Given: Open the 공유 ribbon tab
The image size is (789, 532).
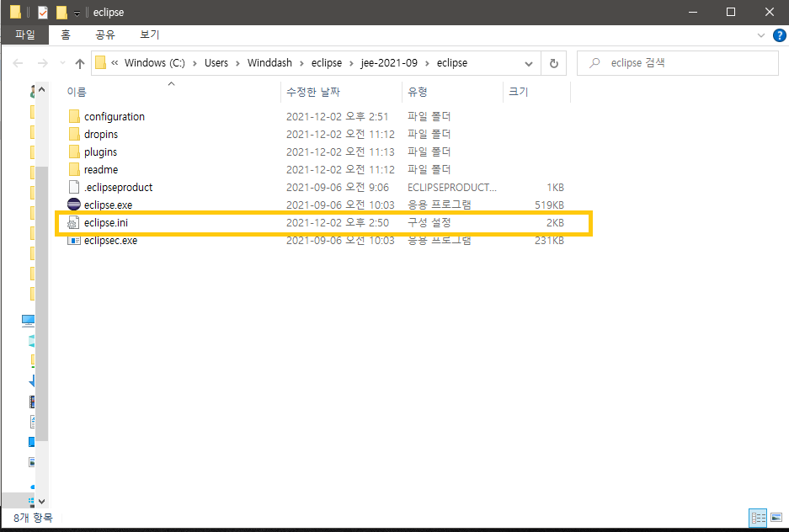Looking at the screenshot, I should pyautogui.click(x=105, y=35).
